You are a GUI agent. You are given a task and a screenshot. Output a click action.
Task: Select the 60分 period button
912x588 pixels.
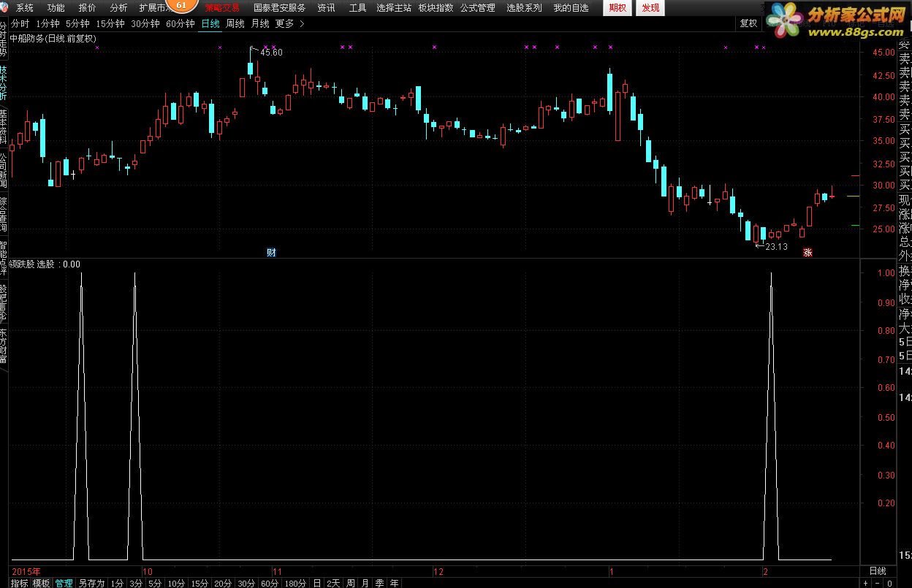[x=270, y=583]
